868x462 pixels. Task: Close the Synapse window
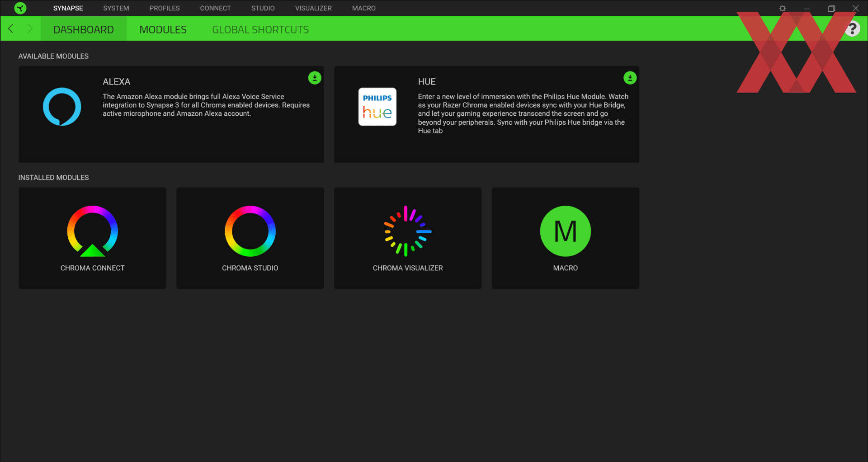[x=856, y=8]
